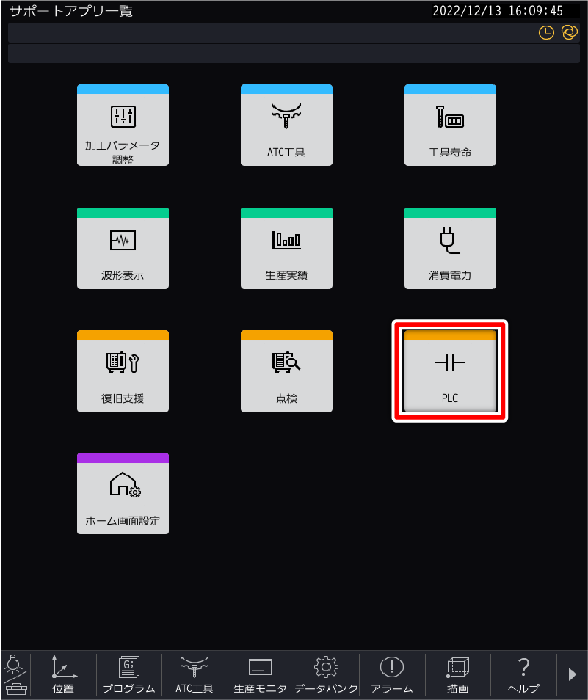588x700 pixels.
Task: Open the 加工パラメータ調整 app tile
Action: (x=123, y=125)
